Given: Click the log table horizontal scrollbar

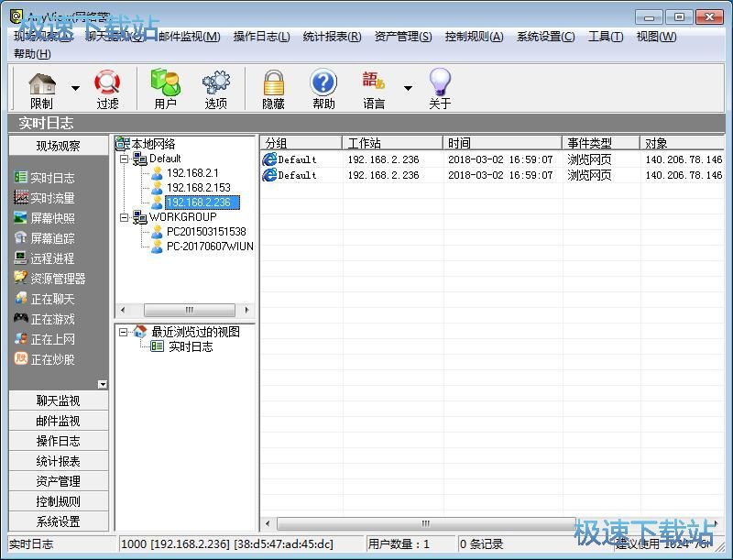Looking at the screenshot, I should pyautogui.click(x=425, y=523).
